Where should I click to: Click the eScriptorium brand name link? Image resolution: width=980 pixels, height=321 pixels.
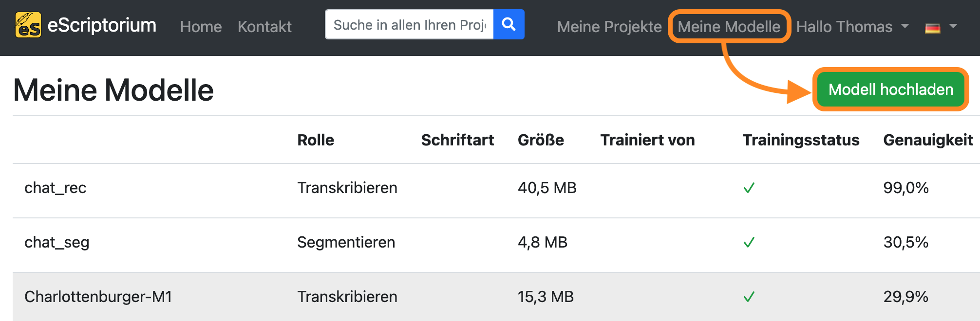tap(102, 25)
